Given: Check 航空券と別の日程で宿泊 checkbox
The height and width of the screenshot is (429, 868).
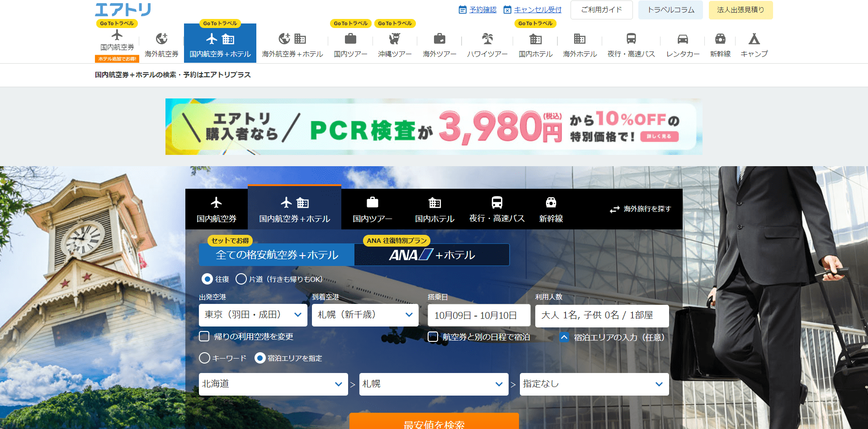Looking at the screenshot, I should (x=433, y=336).
